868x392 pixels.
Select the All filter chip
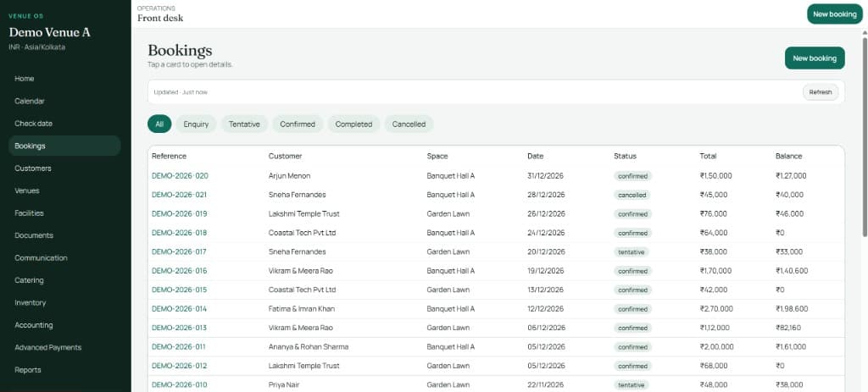(159, 124)
